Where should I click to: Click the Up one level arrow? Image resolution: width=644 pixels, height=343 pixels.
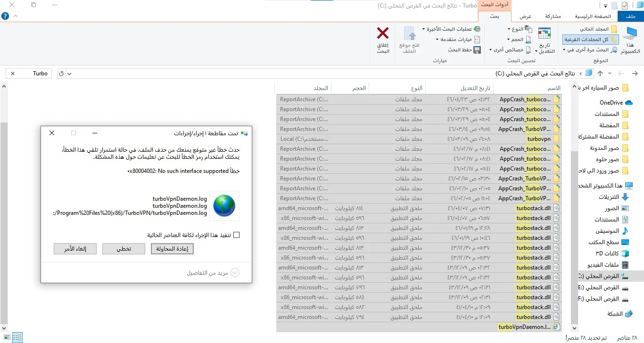(x=600, y=73)
